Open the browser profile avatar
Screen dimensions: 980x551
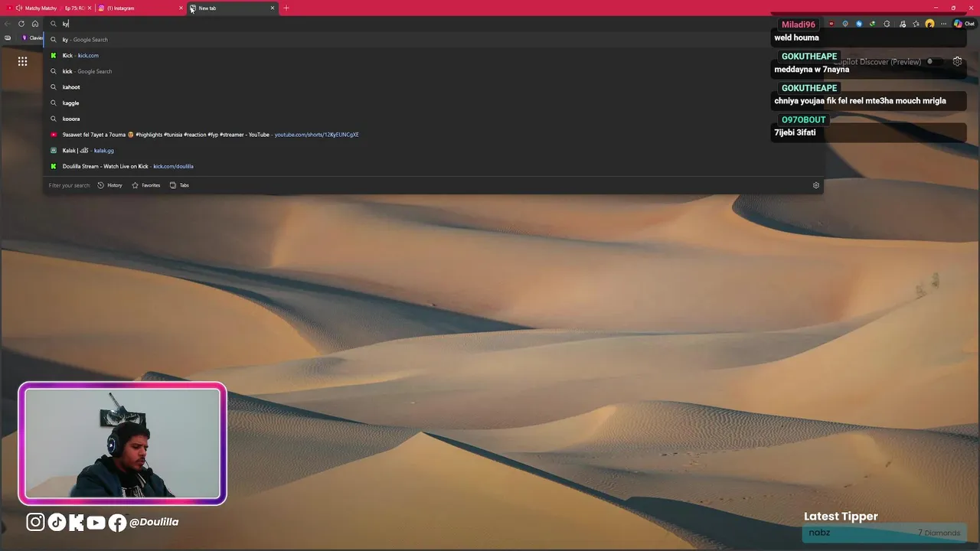click(929, 24)
